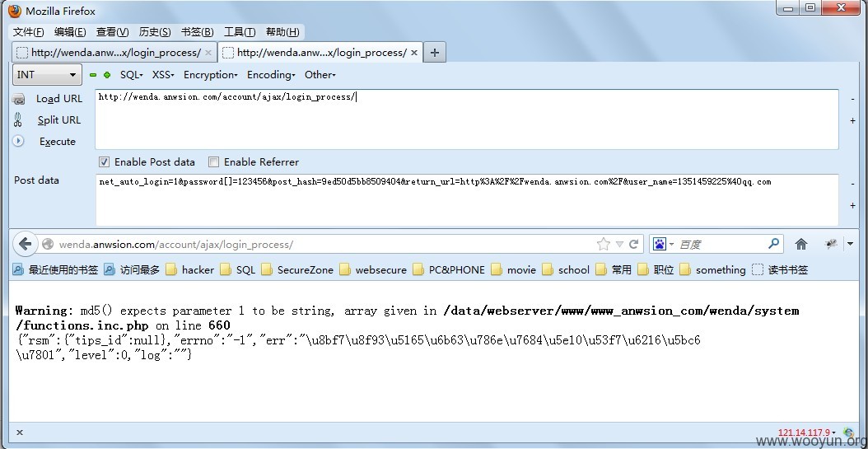This screenshot has width=868, height=449.
Task: Open the 工具(T) menu
Action: [240, 32]
